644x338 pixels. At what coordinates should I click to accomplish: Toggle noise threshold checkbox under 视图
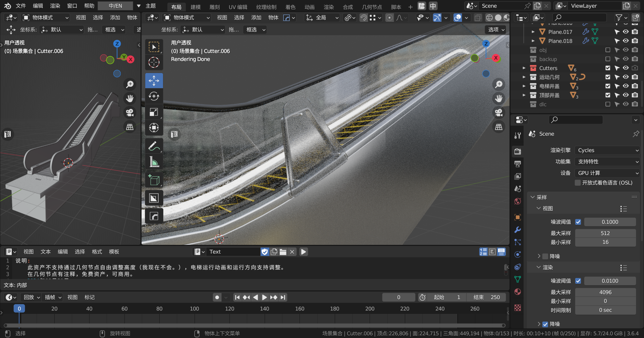coord(578,222)
